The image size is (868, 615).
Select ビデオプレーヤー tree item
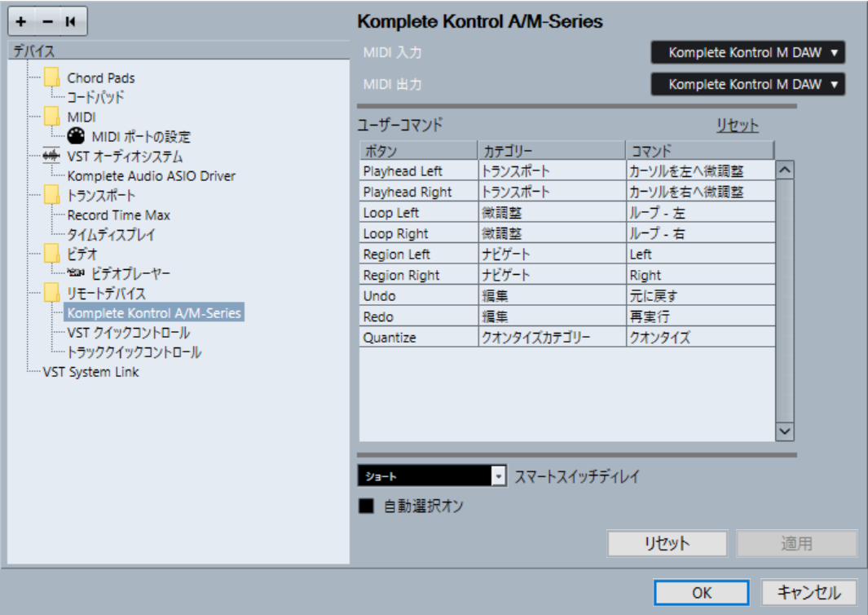[x=130, y=273]
